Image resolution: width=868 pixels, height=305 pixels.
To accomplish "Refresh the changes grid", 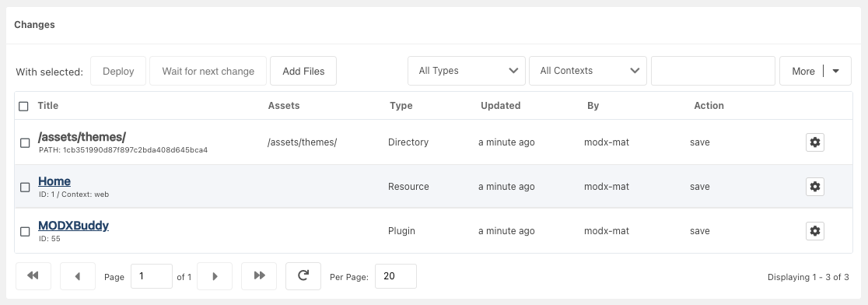I will 303,276.
